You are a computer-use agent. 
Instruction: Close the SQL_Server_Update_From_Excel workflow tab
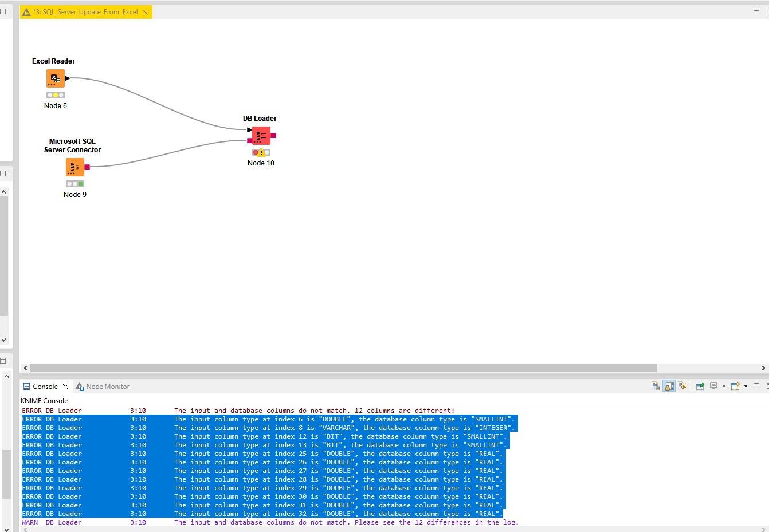tap(145, 12)
